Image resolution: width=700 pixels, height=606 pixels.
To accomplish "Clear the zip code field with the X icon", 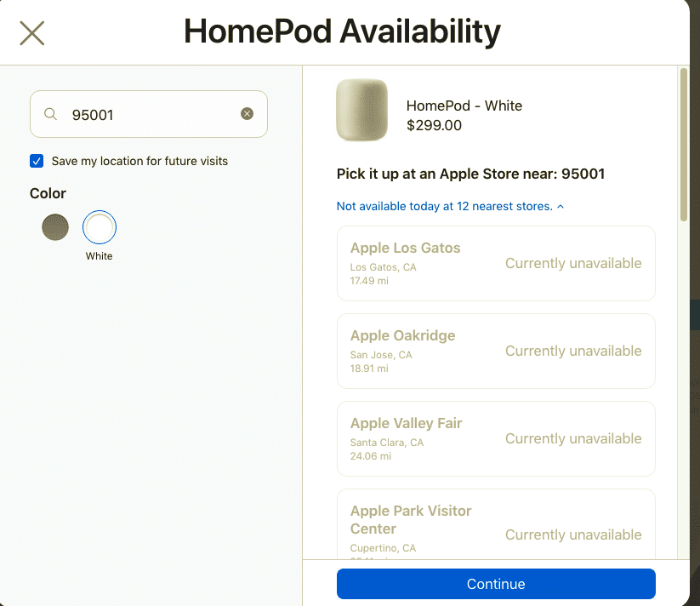I will (x=247, y=114).
